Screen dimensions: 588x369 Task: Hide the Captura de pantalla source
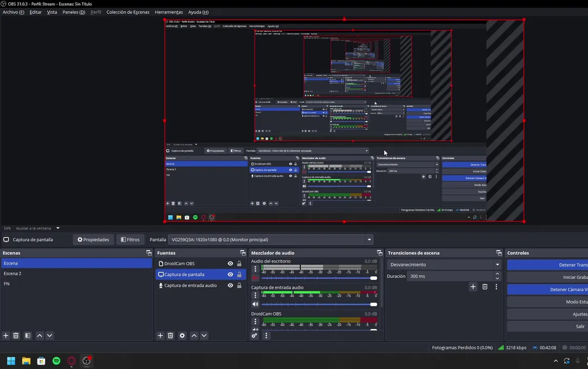(x=230, y=275)
